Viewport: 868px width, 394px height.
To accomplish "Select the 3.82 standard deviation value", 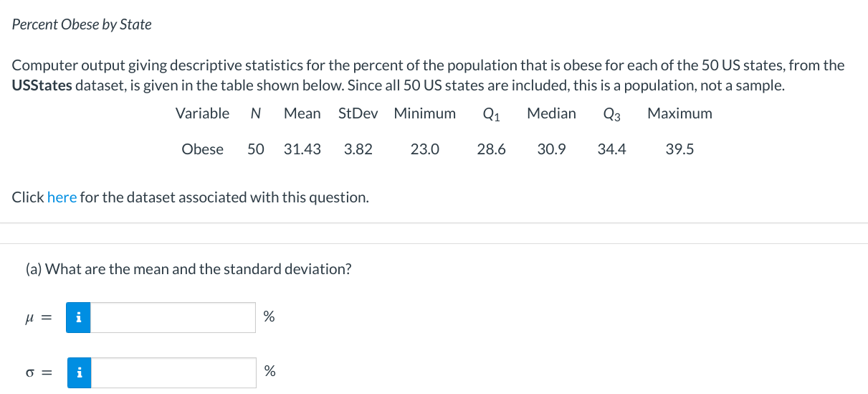I will point(358,149).
